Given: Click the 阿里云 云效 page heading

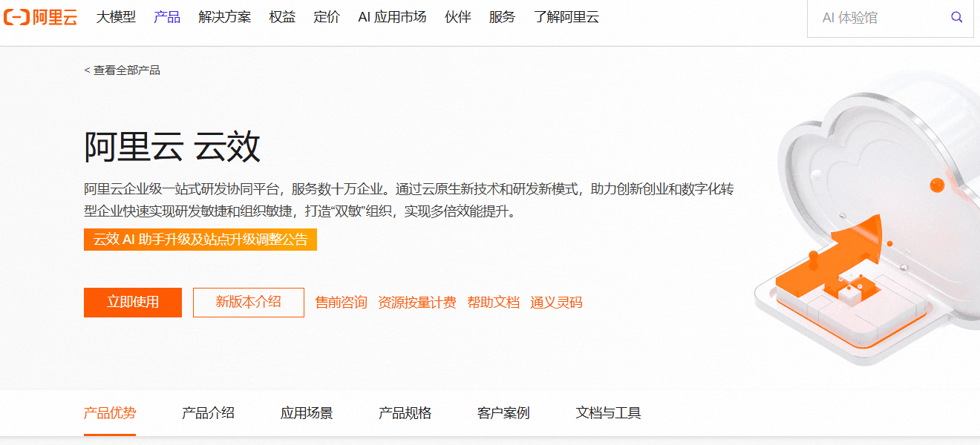Looking at the screenshot, I should coord(172,146).
